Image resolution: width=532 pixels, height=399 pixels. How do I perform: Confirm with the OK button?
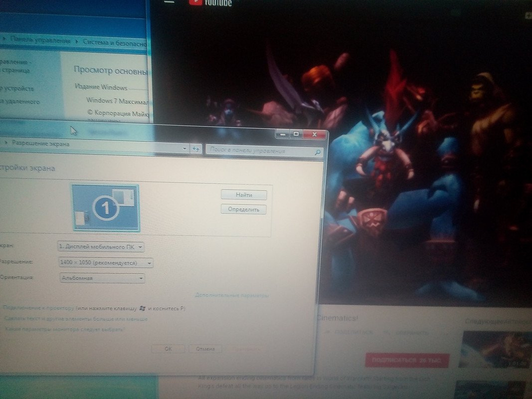pyautogui.click(x=168, y=349)
